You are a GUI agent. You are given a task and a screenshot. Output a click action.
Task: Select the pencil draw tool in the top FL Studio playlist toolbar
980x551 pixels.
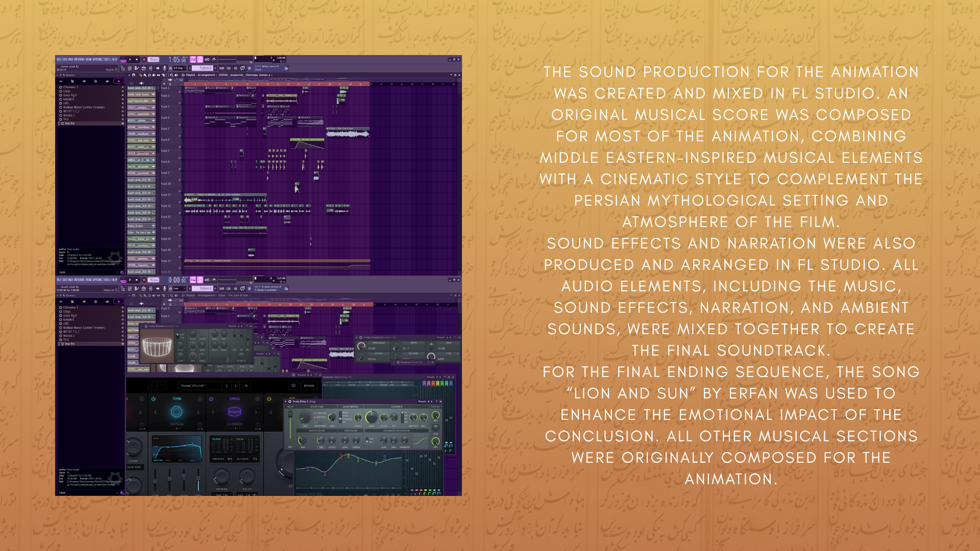[x=140, y=75]
